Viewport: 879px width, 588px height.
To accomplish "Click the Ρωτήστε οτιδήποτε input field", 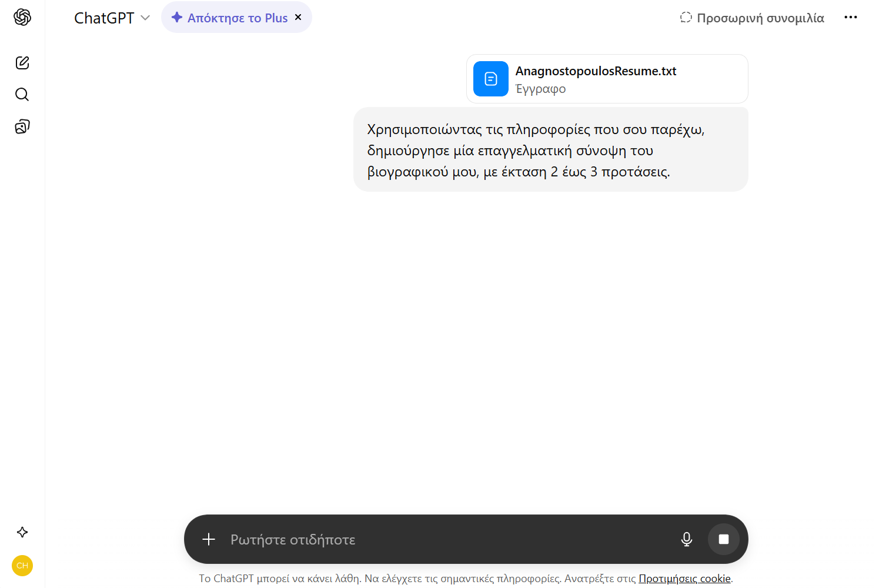I will click(447, 540).
